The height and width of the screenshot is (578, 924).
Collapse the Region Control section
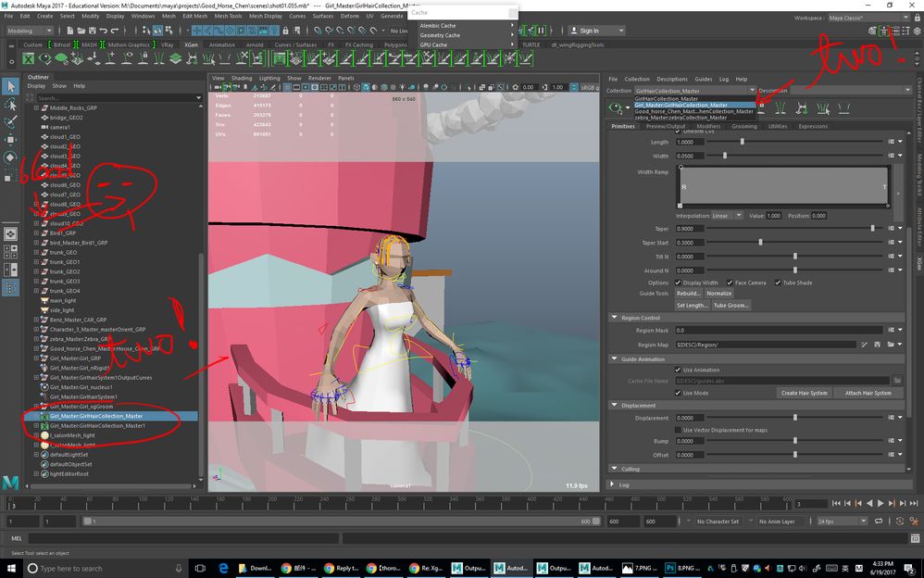pos(614,318)
